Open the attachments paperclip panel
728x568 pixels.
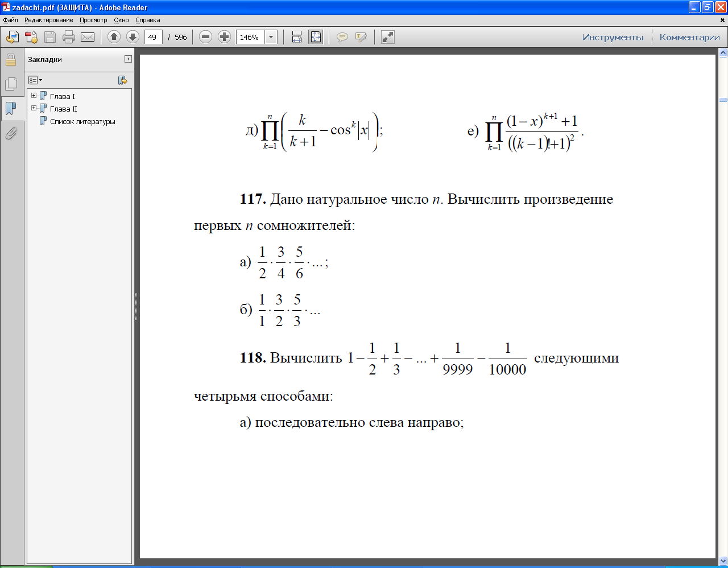click(x=11, y=133)
